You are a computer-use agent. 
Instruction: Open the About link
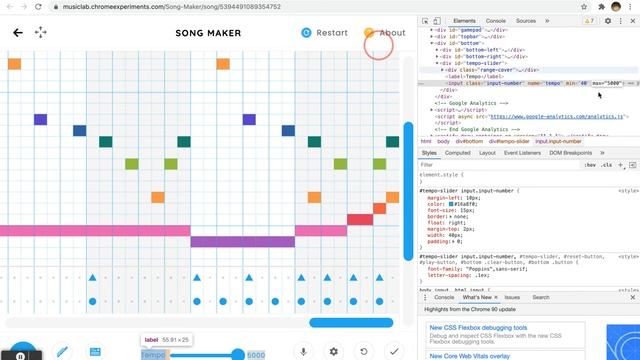pyautogui.click(x=385, y=33)
